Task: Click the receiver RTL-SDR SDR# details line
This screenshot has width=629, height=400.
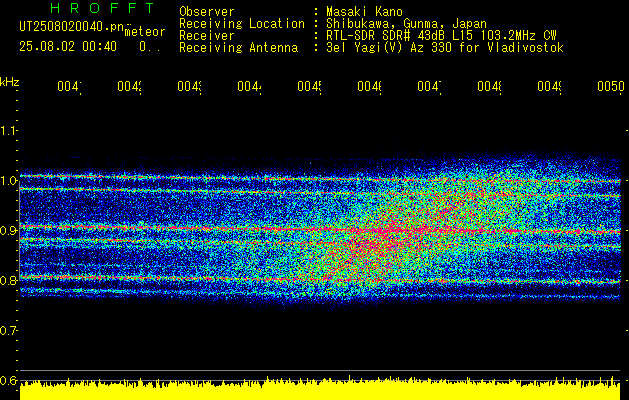Action: pos(441,36)
